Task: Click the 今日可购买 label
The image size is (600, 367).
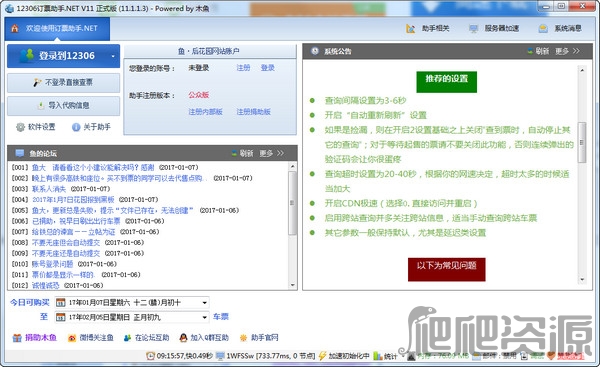Action: [30, 302]
